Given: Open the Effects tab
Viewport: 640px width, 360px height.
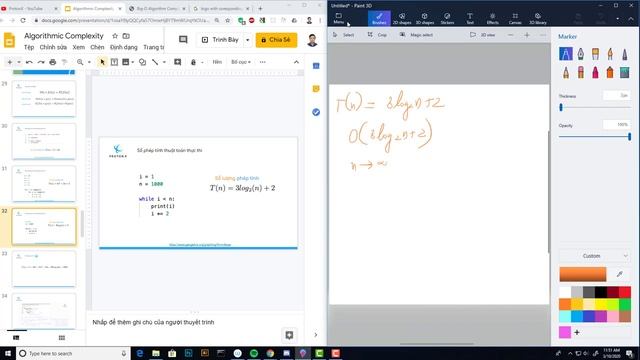Looking at the screenshot, I should pos(493,18).
